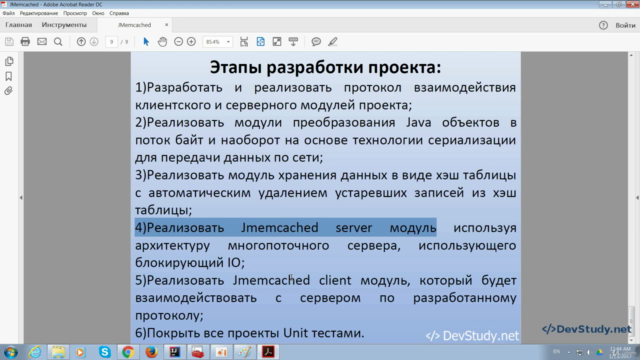Click the send by email envelope icon
The height and width of the screenshot is (360, 640).
click(x=42, y=42)
